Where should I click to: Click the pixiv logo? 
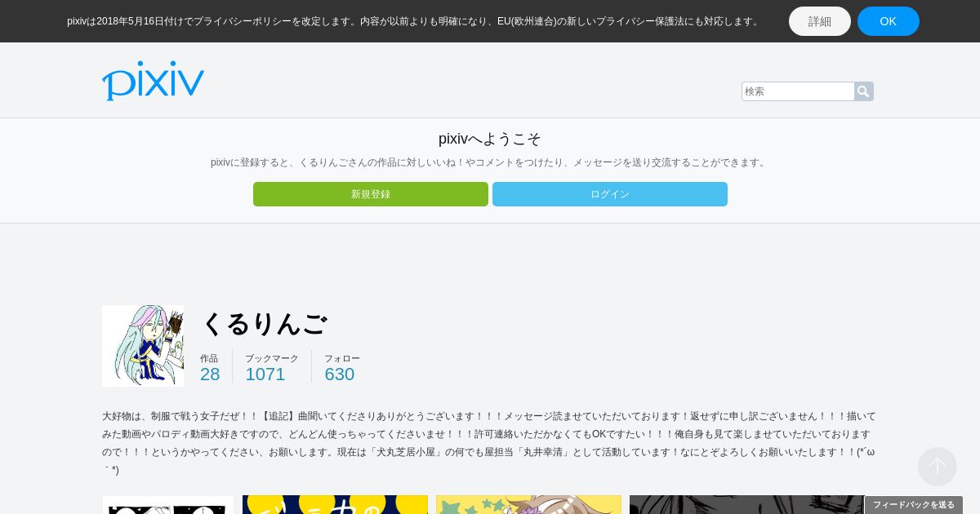point(153,80)
